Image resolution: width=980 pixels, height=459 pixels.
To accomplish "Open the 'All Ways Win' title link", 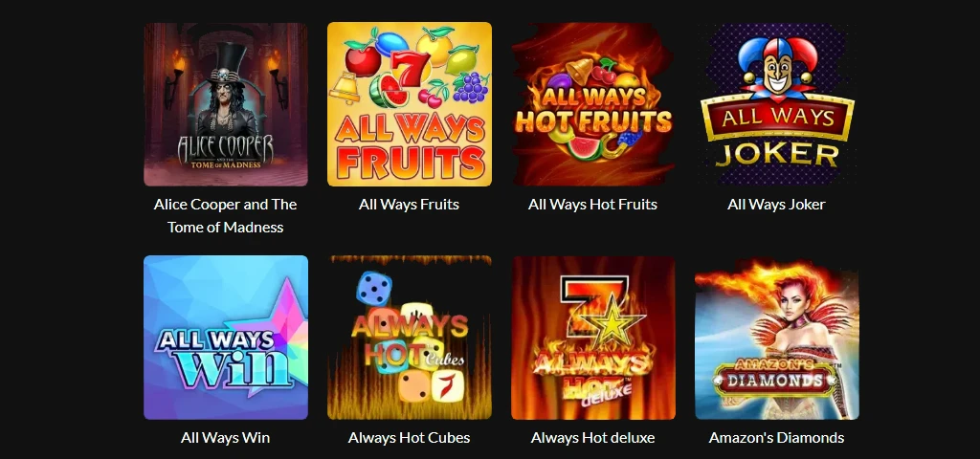I will tap(226, 437).
